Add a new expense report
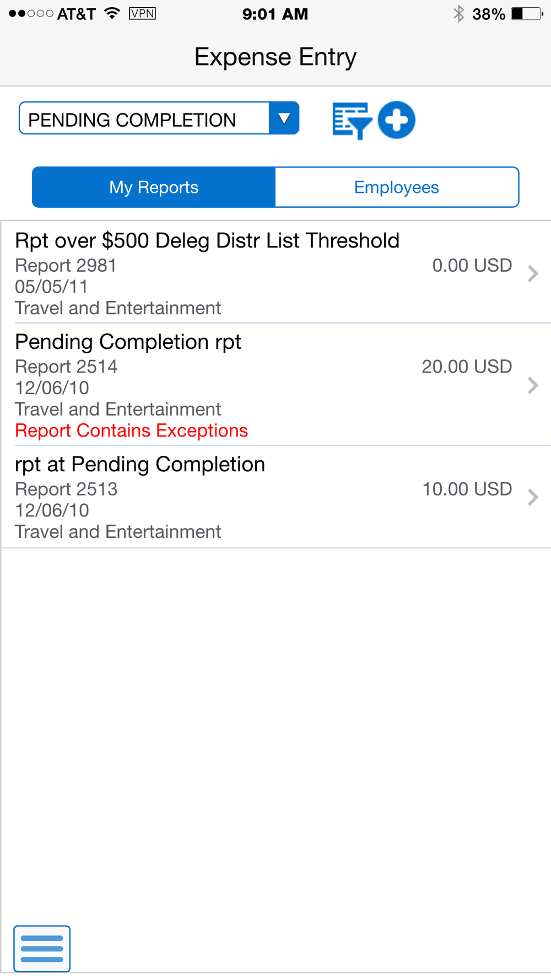This screenshot has height=980, width=551. [397, 120]
